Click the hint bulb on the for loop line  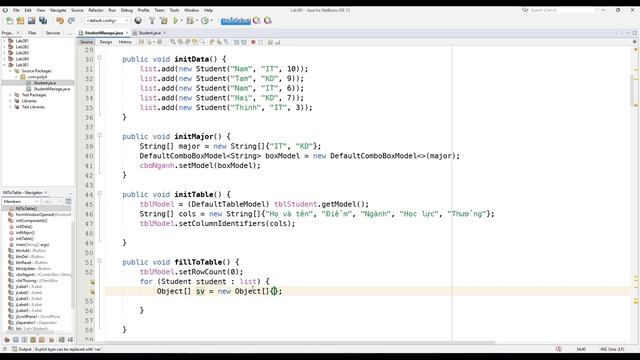pyautogui.click(x=93, y=282)
